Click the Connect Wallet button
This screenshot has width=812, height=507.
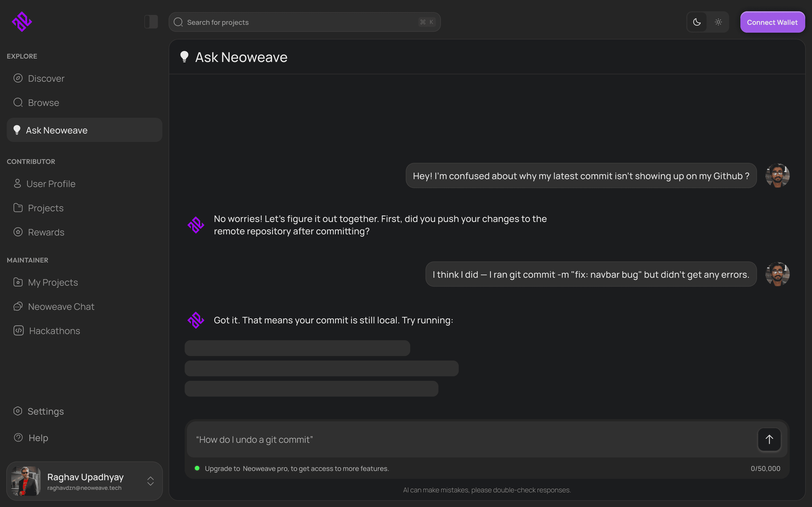772,22
